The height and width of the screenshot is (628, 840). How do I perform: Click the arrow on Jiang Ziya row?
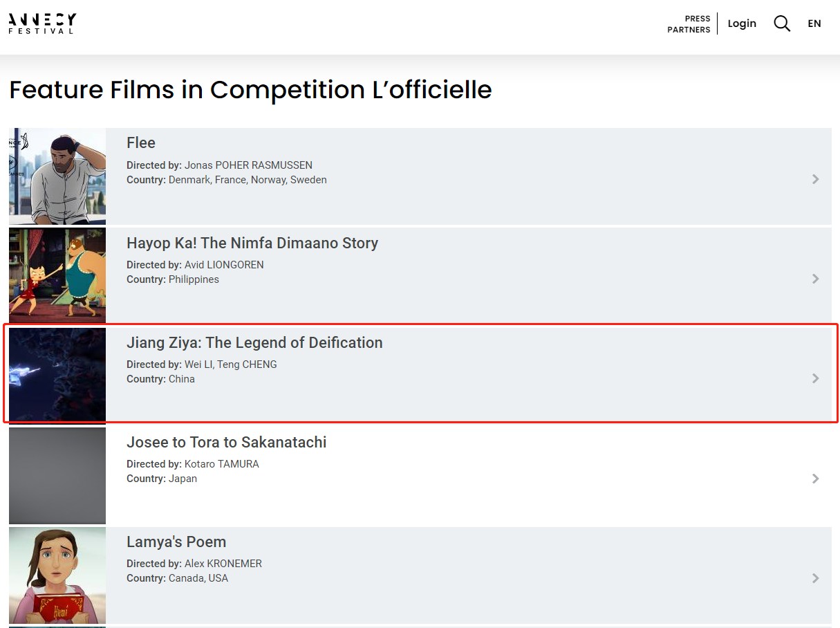[x=816, y=378]
